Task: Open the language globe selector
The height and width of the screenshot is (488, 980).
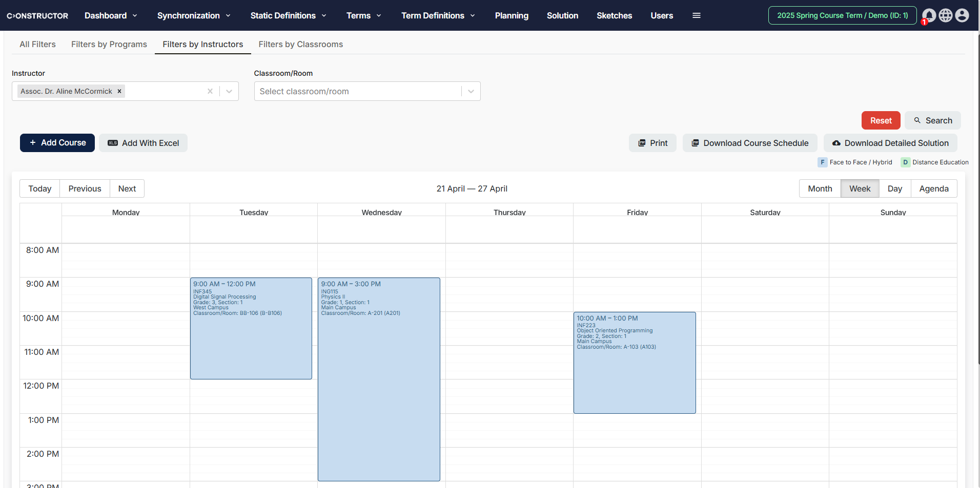Action: pos(945,15)
